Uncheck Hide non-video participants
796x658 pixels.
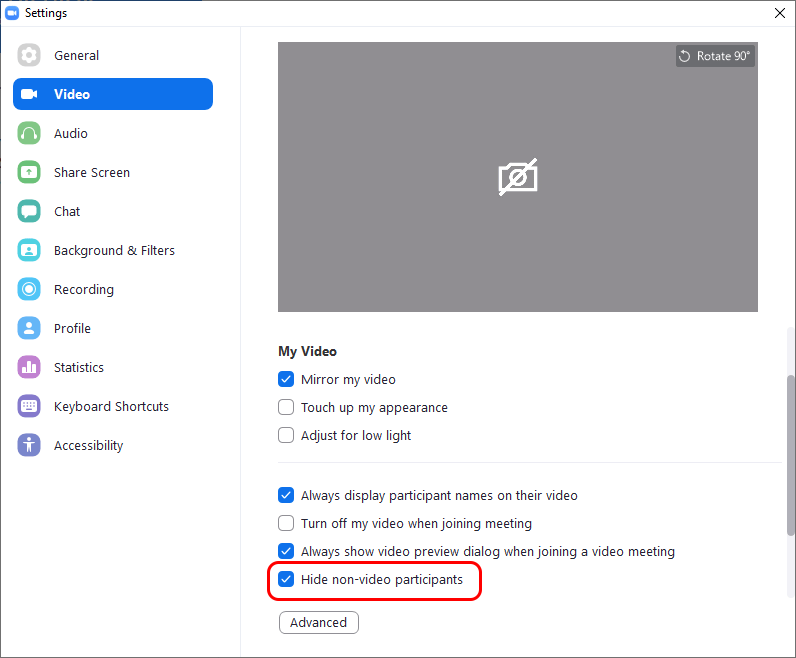[286, 579]
